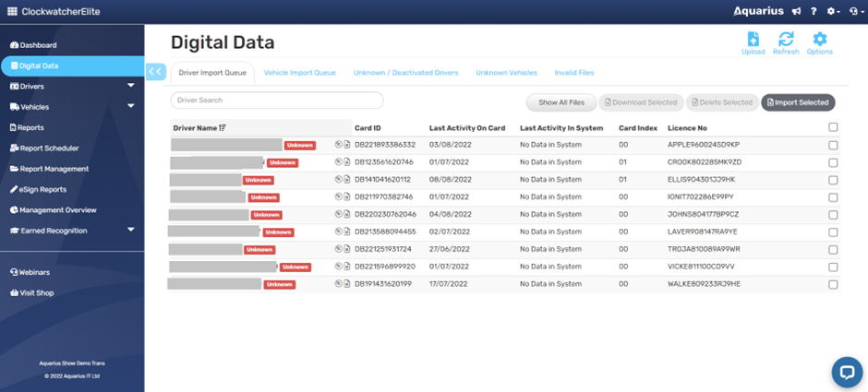This screenshot has height=392, width=868.
Task: Expand the Earned Recognition menu
Action: tap(130, 231)
